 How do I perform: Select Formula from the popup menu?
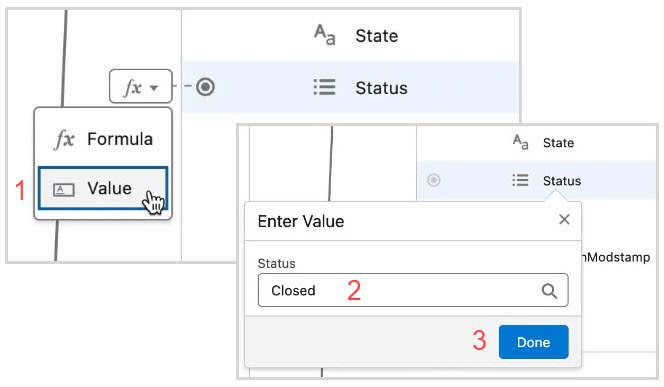pos(103,139)
